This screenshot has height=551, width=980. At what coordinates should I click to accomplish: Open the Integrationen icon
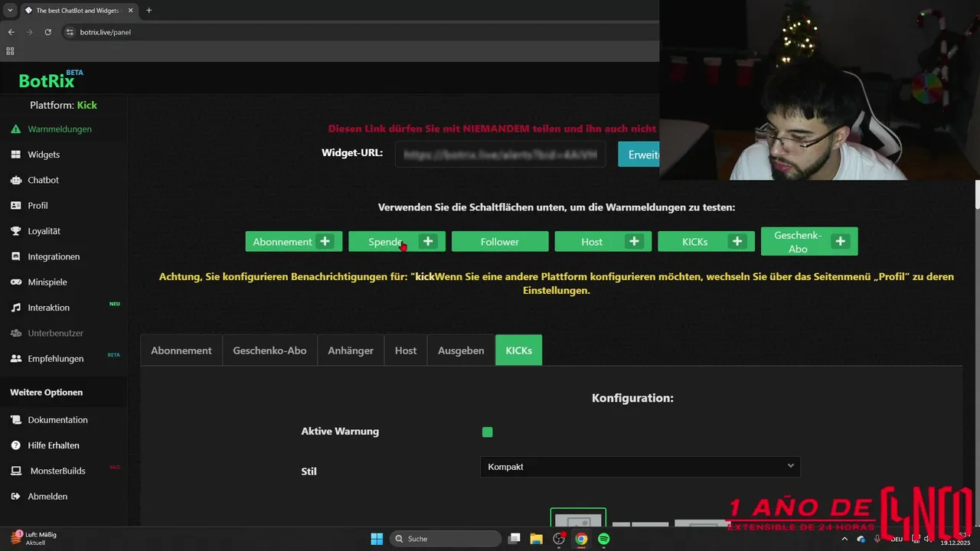coord(16,256)
